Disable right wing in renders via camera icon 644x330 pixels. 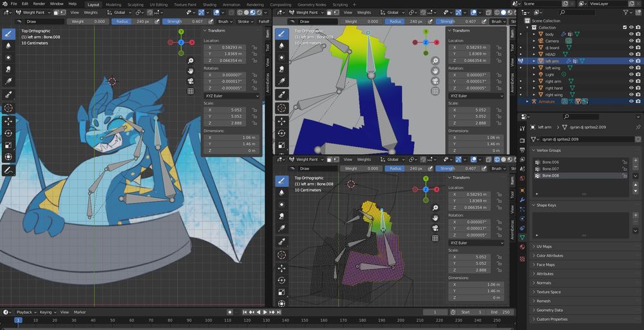[x=638, y=95]
